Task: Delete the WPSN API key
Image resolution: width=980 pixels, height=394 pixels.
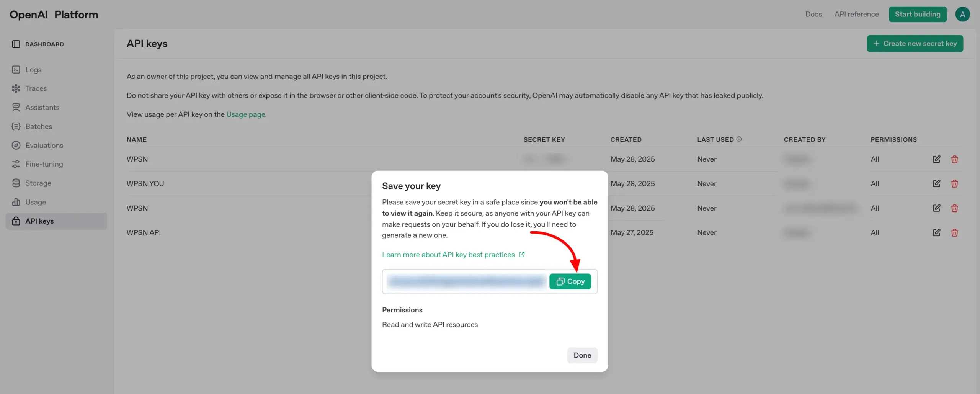Action: point(954,233)
